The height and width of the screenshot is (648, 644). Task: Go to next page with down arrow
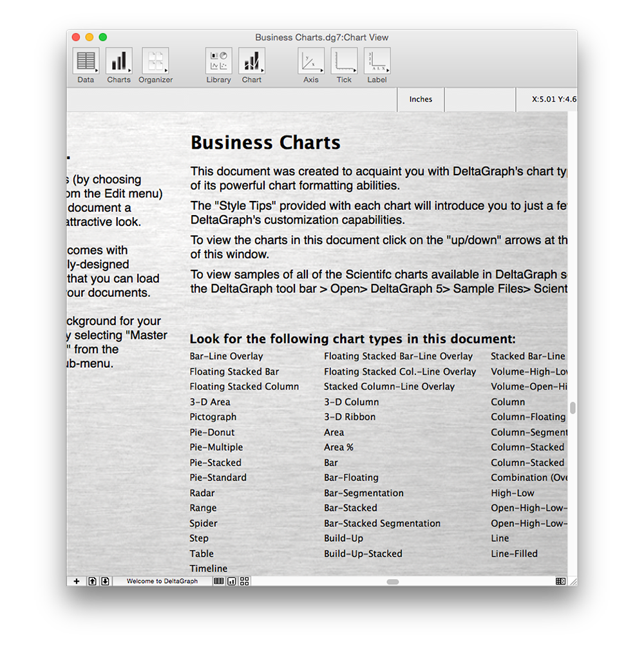coord(105,581)
